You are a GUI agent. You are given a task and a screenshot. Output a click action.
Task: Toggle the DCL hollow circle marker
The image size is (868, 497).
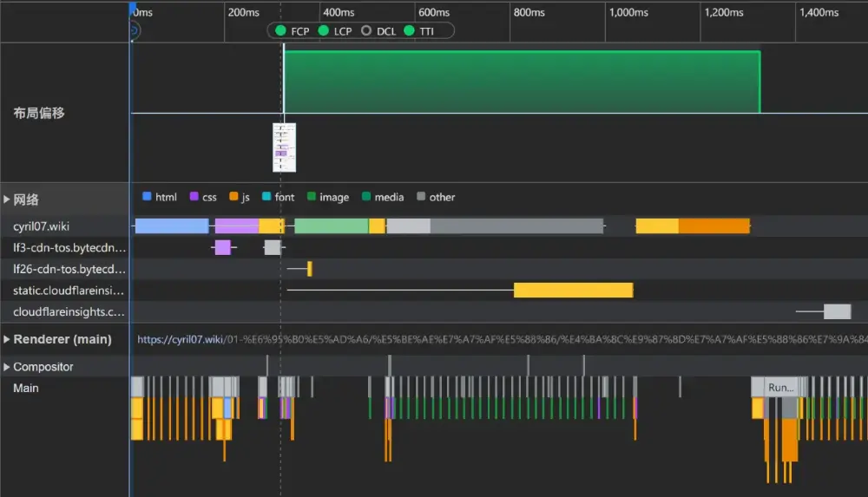point(366,31)
